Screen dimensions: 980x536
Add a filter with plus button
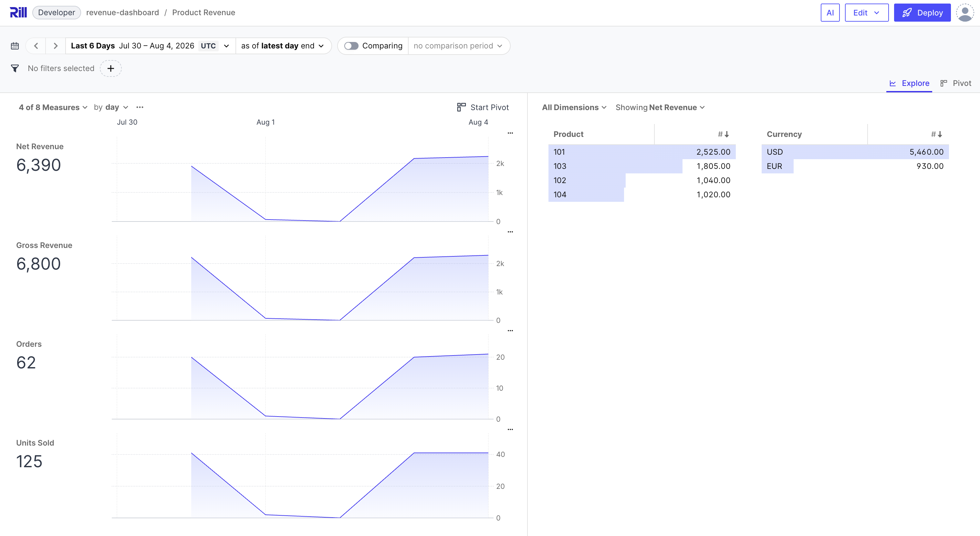111,68
